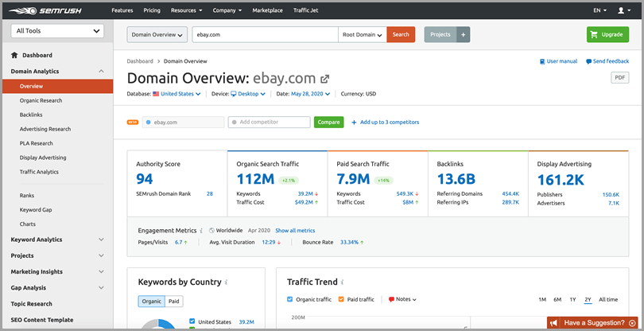Image resolution: width=644 pixels, height=331 pixels.
Task: Click the green Compare button
Action: (x=329, y=122)
